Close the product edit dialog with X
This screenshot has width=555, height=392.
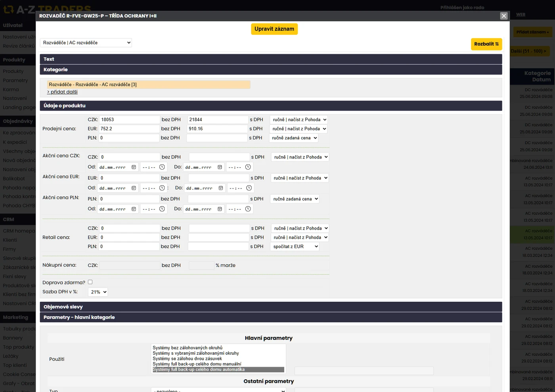[x=503, y=16]
